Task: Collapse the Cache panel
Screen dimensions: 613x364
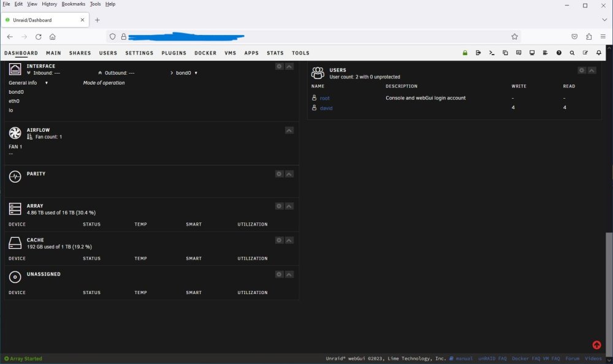Action: coord(289,240)
